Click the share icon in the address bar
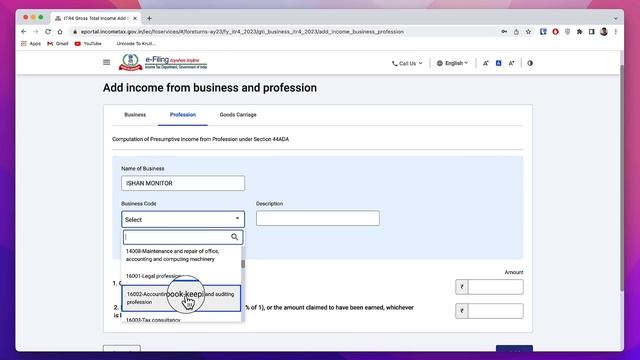 click(x=516, y=31)
